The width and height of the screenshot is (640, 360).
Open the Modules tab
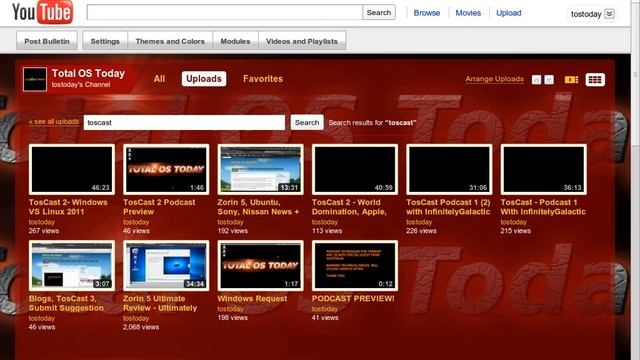pos(236,41)
